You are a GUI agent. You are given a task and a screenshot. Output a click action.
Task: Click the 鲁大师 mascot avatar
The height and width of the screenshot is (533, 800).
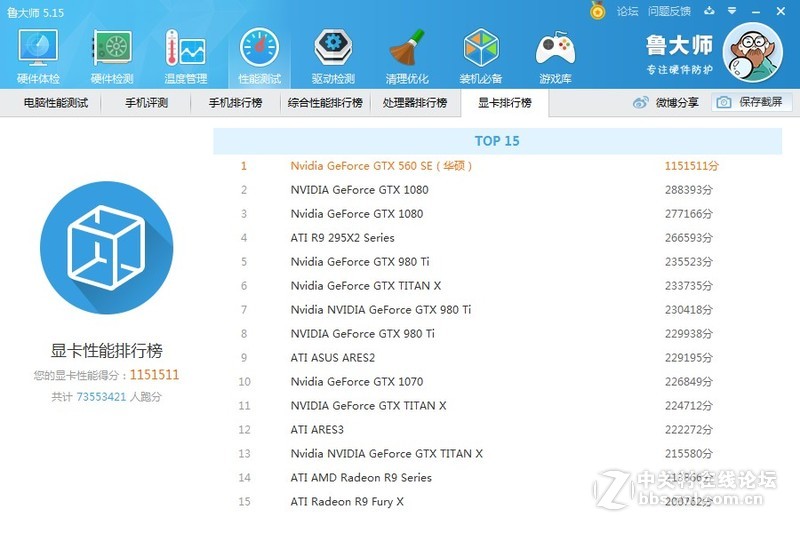click(x=753, y=53)
